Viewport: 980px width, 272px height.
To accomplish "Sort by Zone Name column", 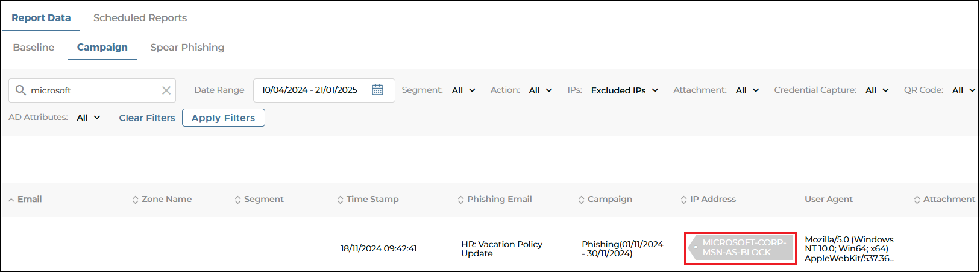I will pyautogui.click(x=162, y=200).
